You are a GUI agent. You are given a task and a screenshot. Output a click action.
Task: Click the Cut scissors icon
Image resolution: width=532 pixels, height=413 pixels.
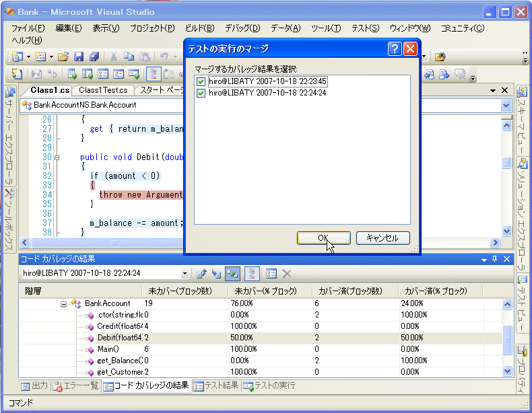113,57
